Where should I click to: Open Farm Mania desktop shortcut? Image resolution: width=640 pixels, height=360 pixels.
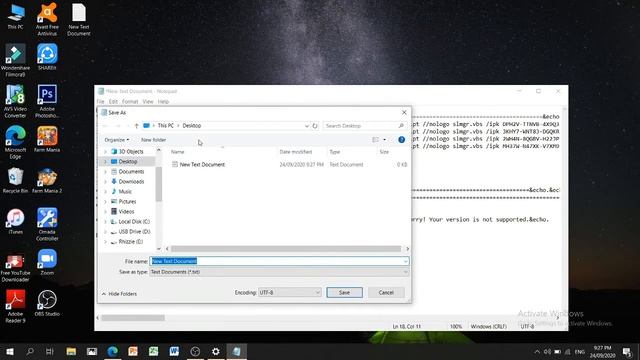[47, 139]
